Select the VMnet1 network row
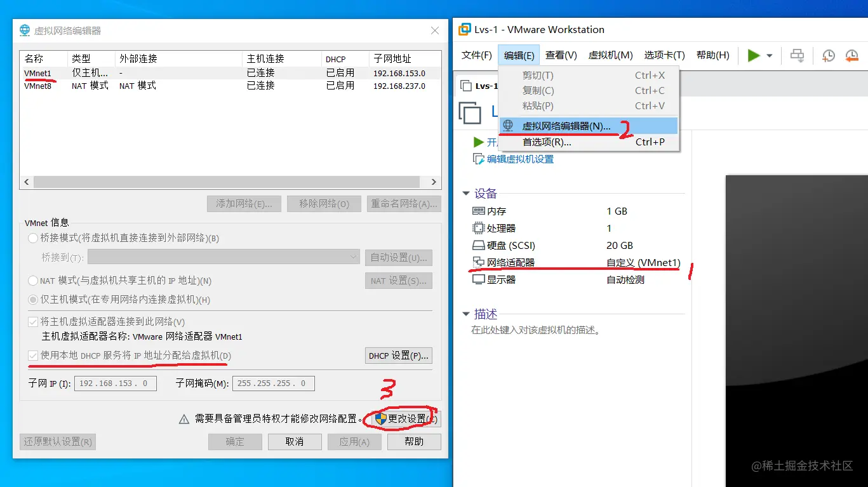Screen dimensions: 868x487 click(230, 73)
